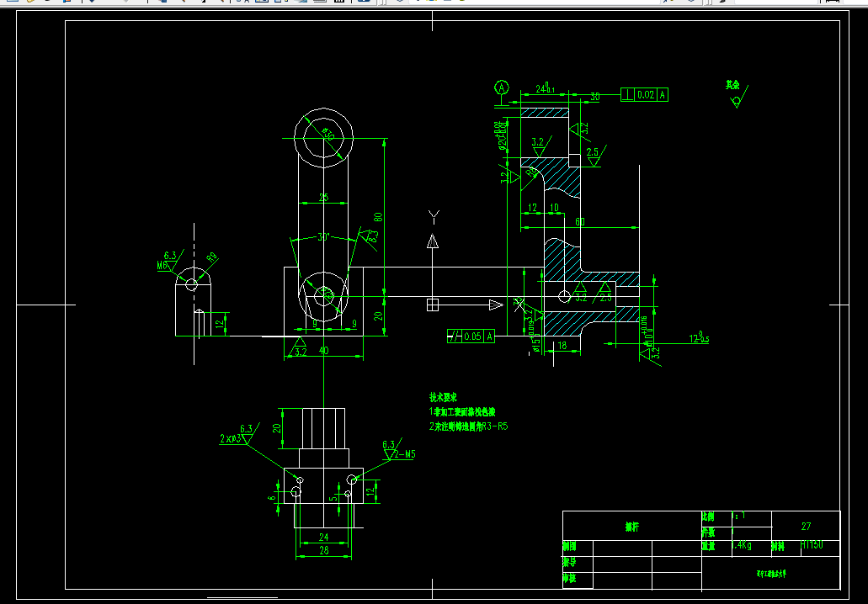Select the datum A circle marker
The width and height of the screenshot is (868, 604).
pyautogui.click(x=502, y=87)
